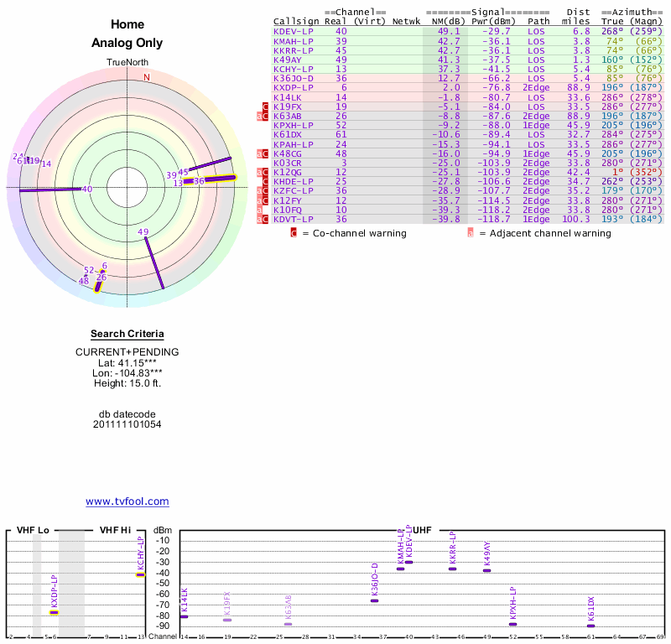Click the red C icon in the legend
Screen dimensions: 671x644
(294, 233)
